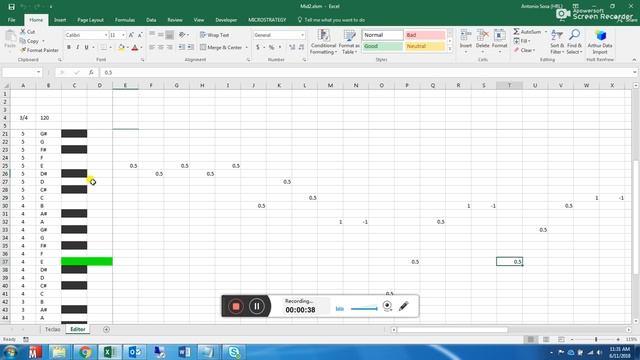640x360 pixels.
Task: Increase font size with the larger A
Action: 131,35
